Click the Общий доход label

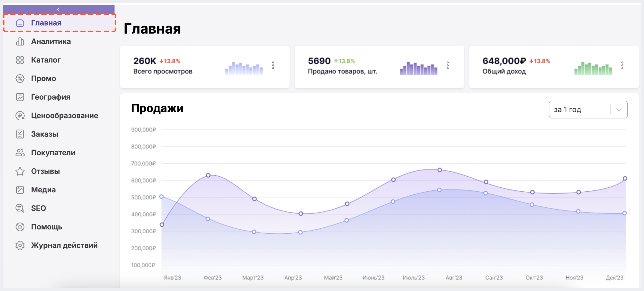click(x=504, y=71)
